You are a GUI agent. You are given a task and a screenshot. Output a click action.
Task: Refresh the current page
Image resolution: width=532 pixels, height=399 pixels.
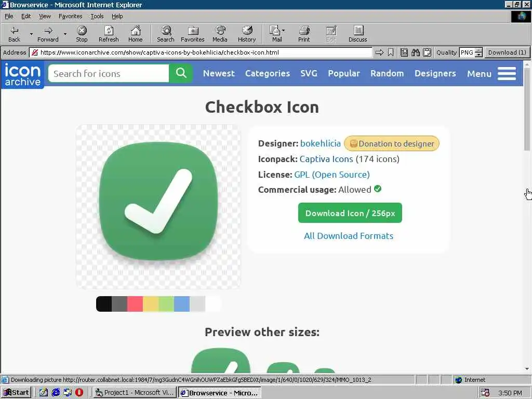[x=109, y=34]
